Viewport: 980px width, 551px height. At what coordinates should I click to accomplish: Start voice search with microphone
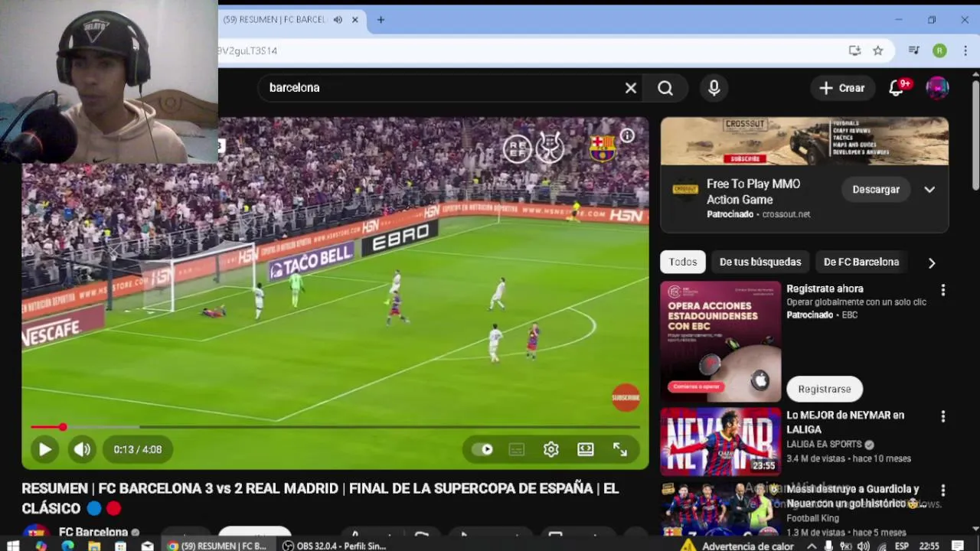(714, 88)
